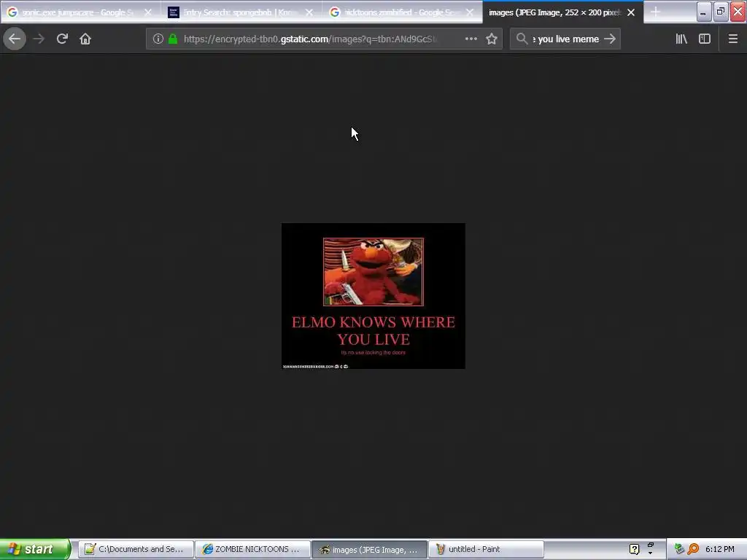Show site information icon in address bar
The image size is (747, 560).
click(x=158, y=39)
